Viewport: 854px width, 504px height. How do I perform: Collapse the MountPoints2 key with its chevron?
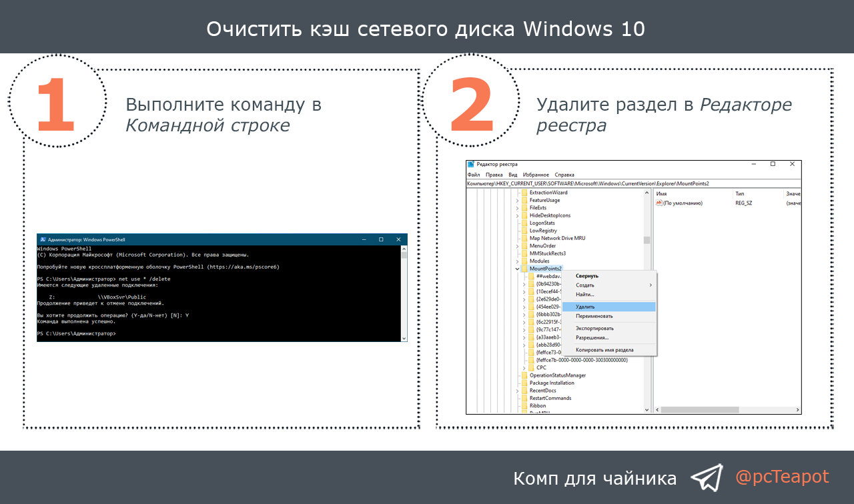point(517,269)
